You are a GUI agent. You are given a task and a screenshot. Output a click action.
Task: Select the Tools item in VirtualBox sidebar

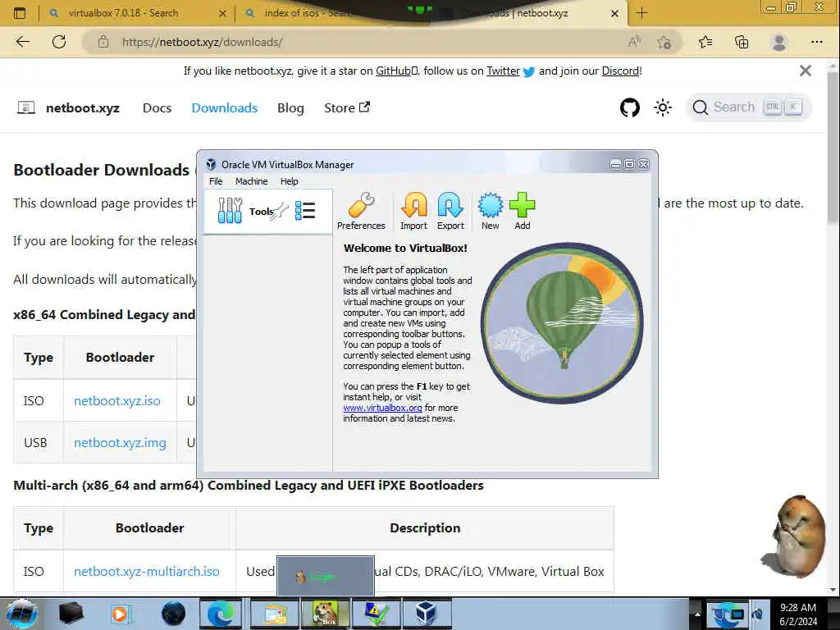tap(268, 211)
